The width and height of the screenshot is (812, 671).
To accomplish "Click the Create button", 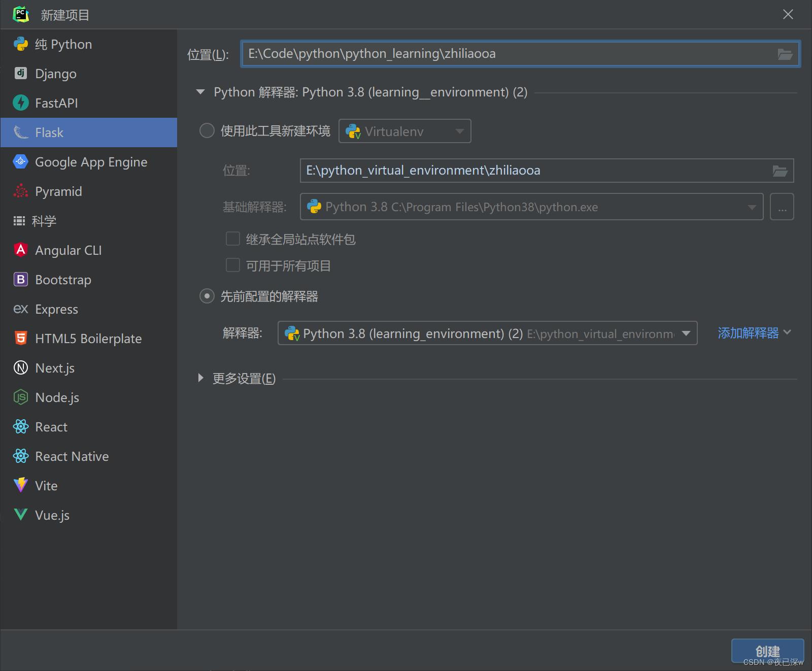I will tap(767, 651).
